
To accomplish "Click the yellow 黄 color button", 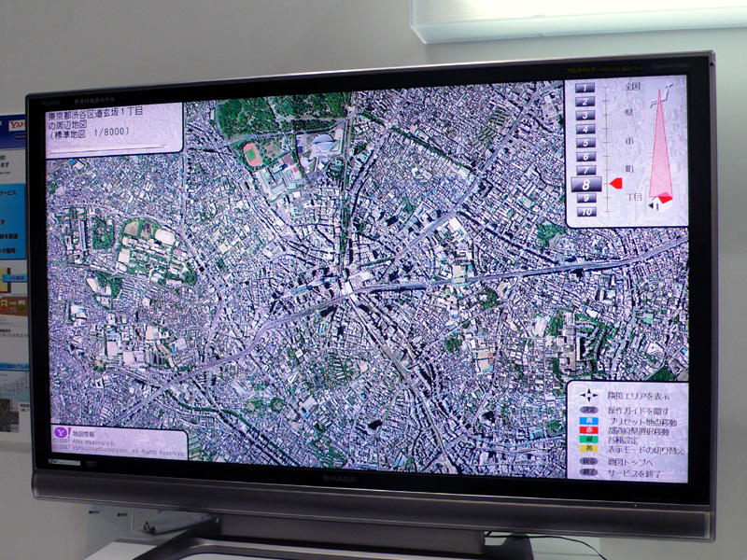I will pos(589,448).
